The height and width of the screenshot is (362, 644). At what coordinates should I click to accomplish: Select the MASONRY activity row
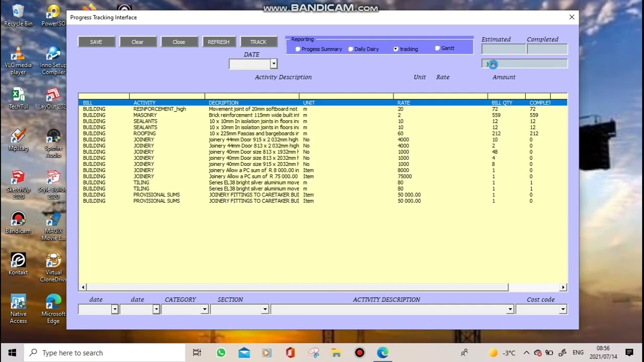coord(323,115)
